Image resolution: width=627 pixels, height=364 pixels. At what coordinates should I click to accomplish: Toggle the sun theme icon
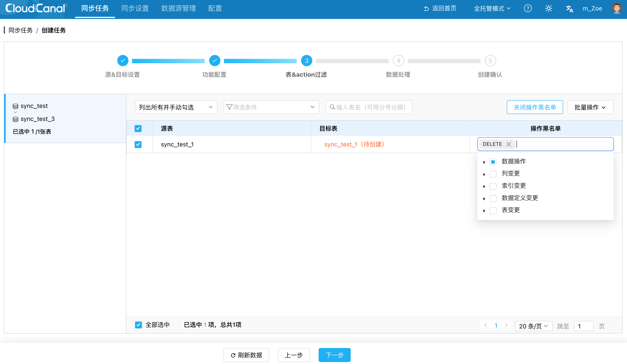coord(548,8)
